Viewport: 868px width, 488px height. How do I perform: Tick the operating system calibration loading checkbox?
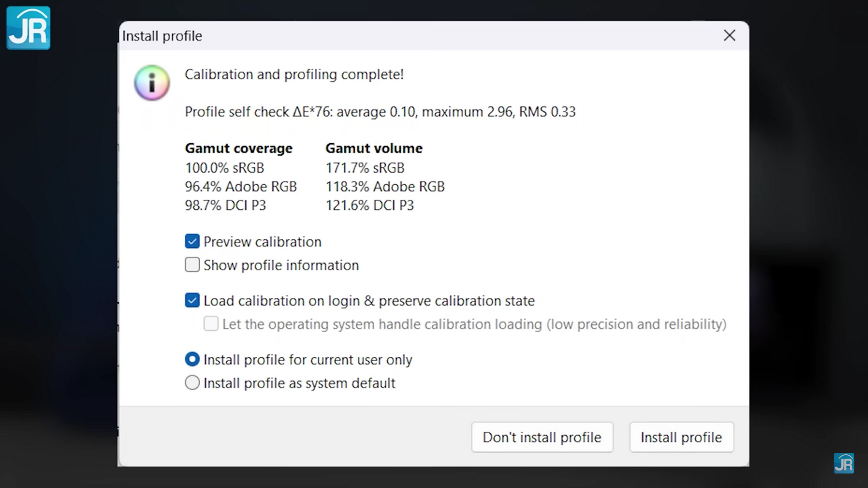pos(211,324)
